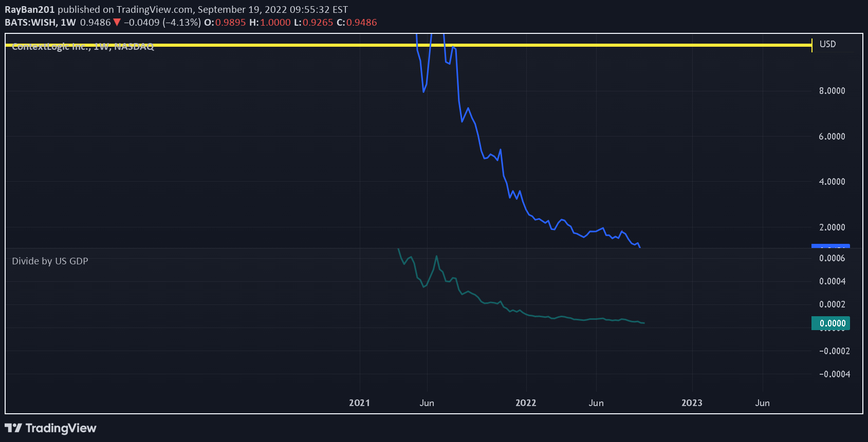
Task: Click the RayBan201 author name
Action: point(29,10)
